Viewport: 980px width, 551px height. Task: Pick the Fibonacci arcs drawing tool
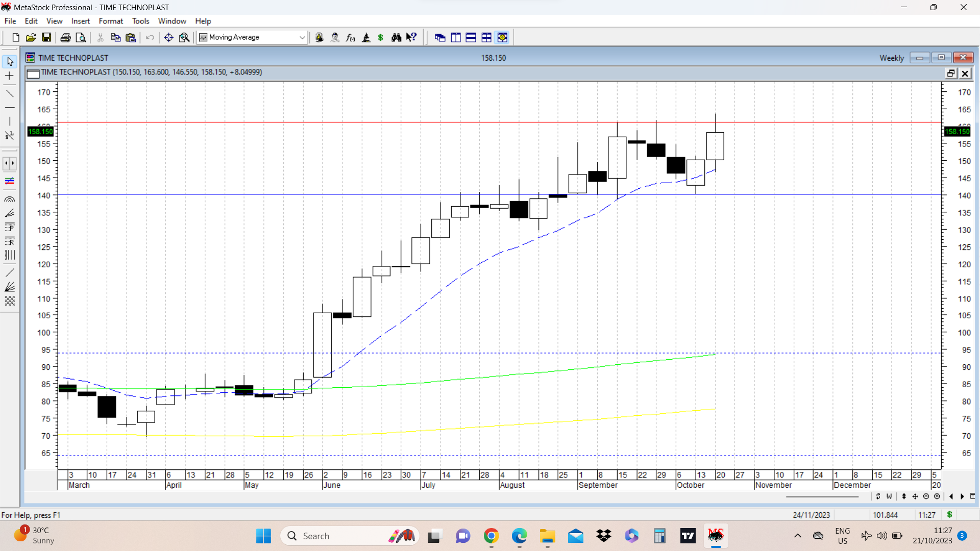(x=10, y=199)
